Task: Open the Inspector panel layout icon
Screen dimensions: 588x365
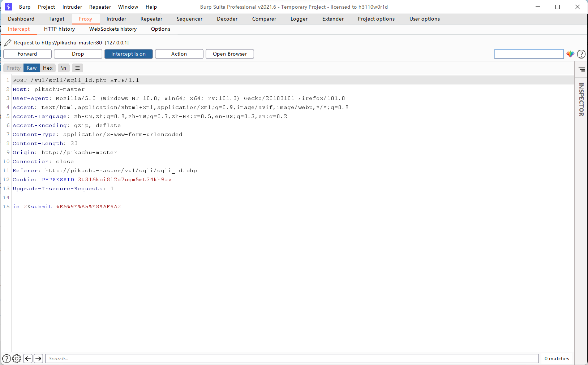Action: click(x=581, y=69)
